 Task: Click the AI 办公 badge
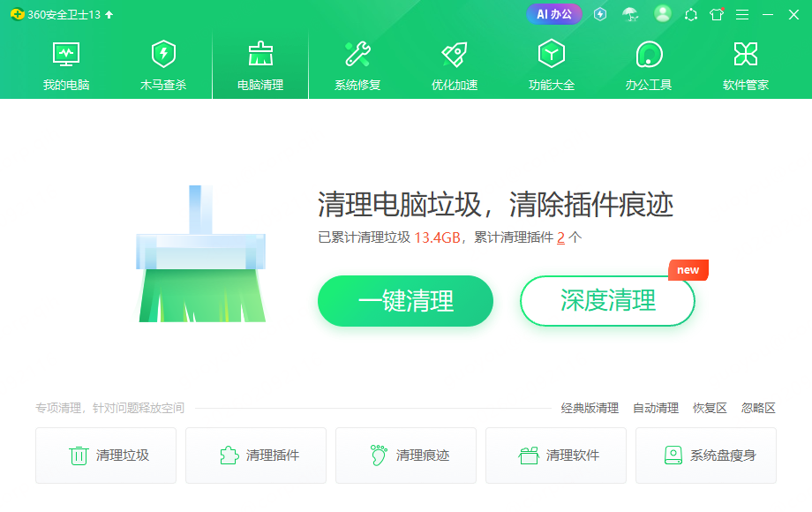click(x=554, y=14)
